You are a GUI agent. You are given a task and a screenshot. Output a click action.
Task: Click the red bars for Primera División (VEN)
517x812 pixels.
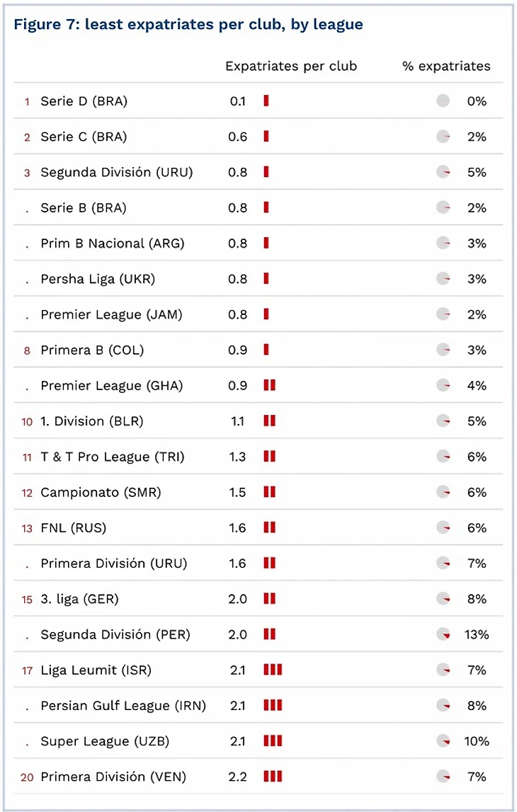click(273, 777)
